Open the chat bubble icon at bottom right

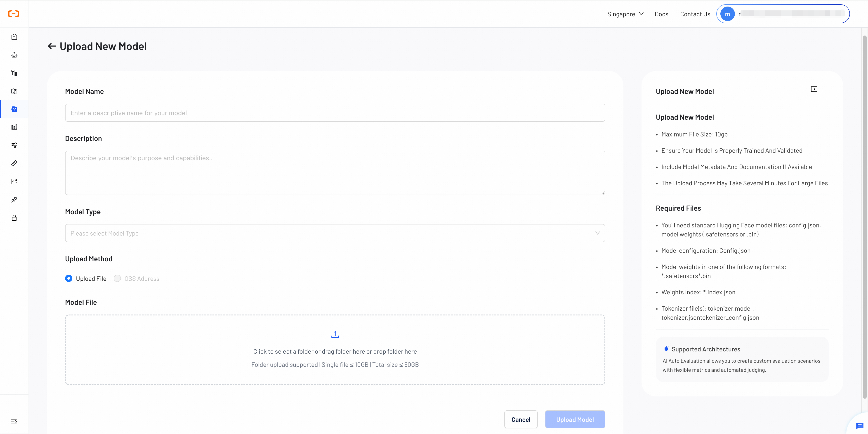tap(860, 426)
